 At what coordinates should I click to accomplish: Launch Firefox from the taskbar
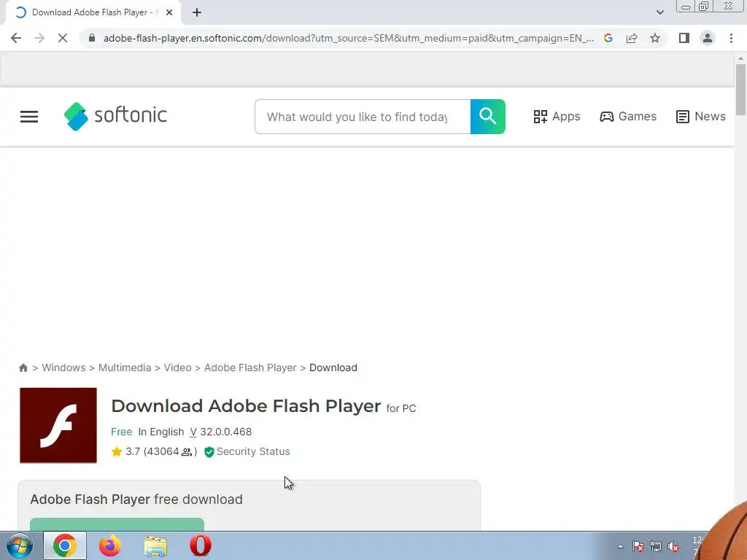110,545
